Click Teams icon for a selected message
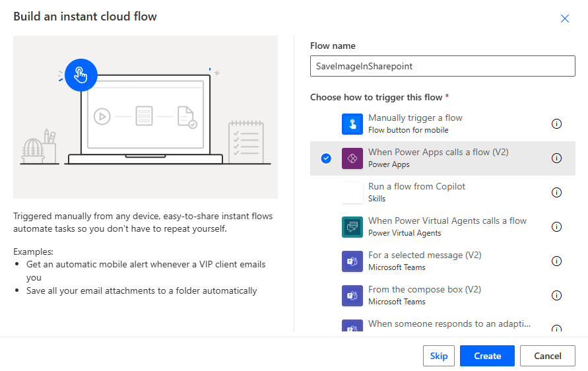This screenshot has height=371, width=588. click(x=352, y=261)
